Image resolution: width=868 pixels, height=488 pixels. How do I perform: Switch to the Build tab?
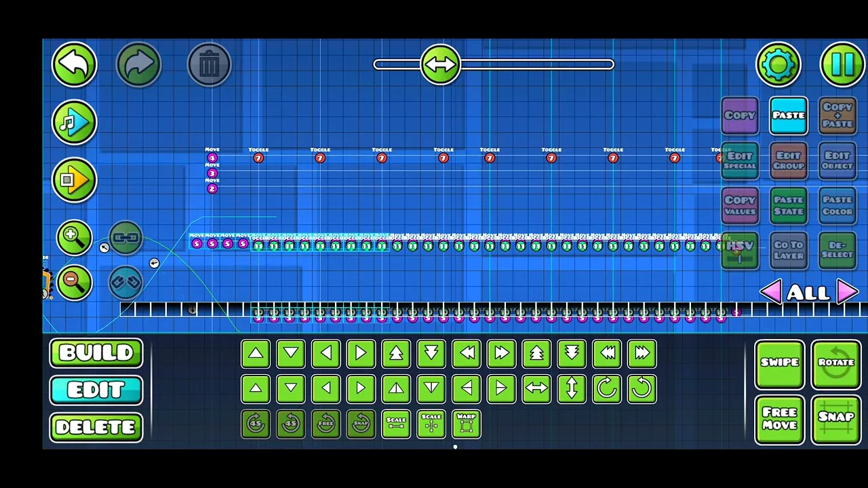(96, 353)
